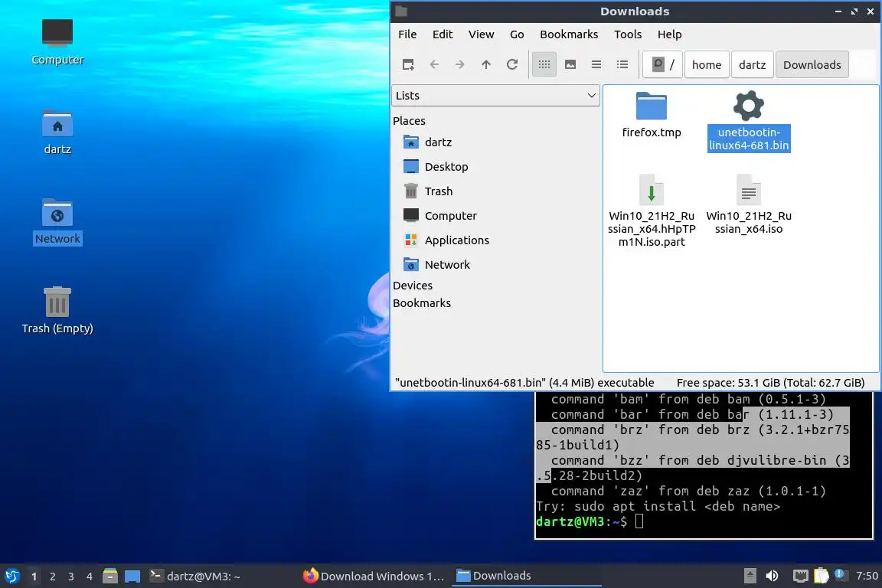Click the update notifier tray icon
Screen dimensions: 882x588
[839, 574]
